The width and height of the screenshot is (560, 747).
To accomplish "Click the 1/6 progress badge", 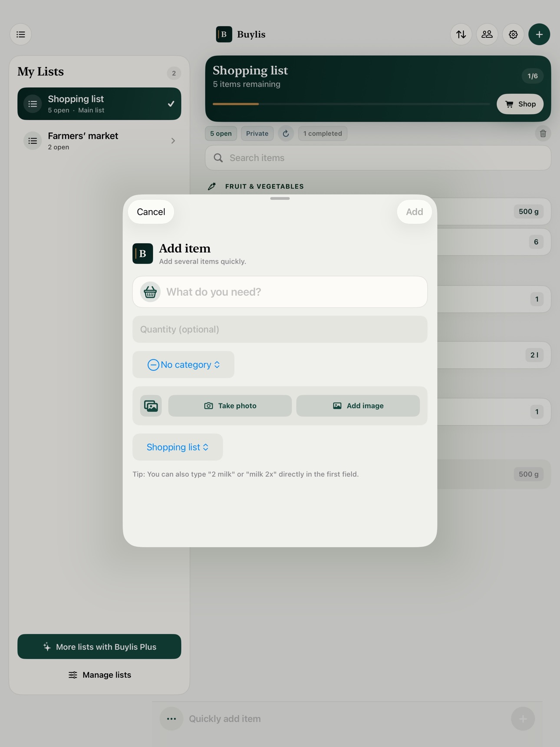I will [x=533, y=76].
